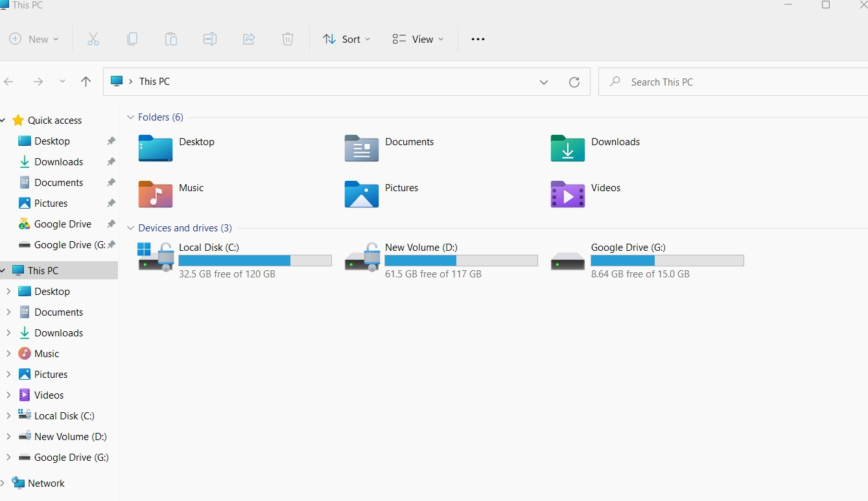868x501 pixels.
Task: Click the Cut scissors icon in toolbar
Action: [x=93, y=40]
